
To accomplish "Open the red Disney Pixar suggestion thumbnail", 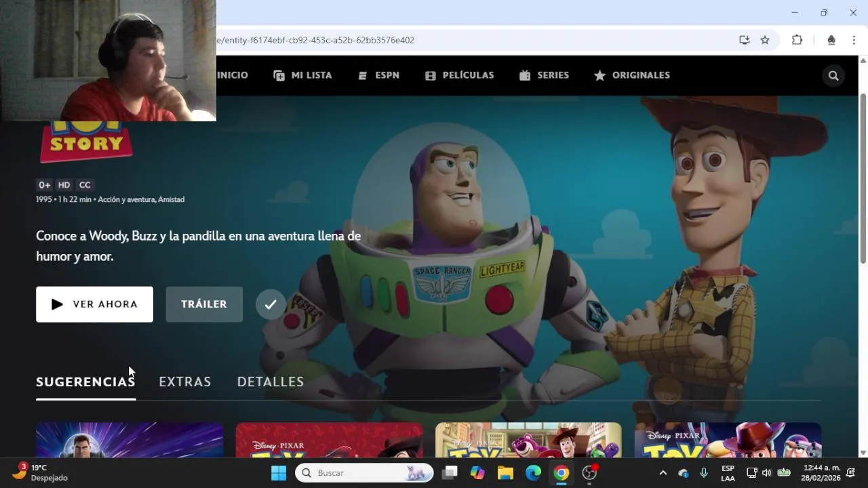I will point(329,440).
